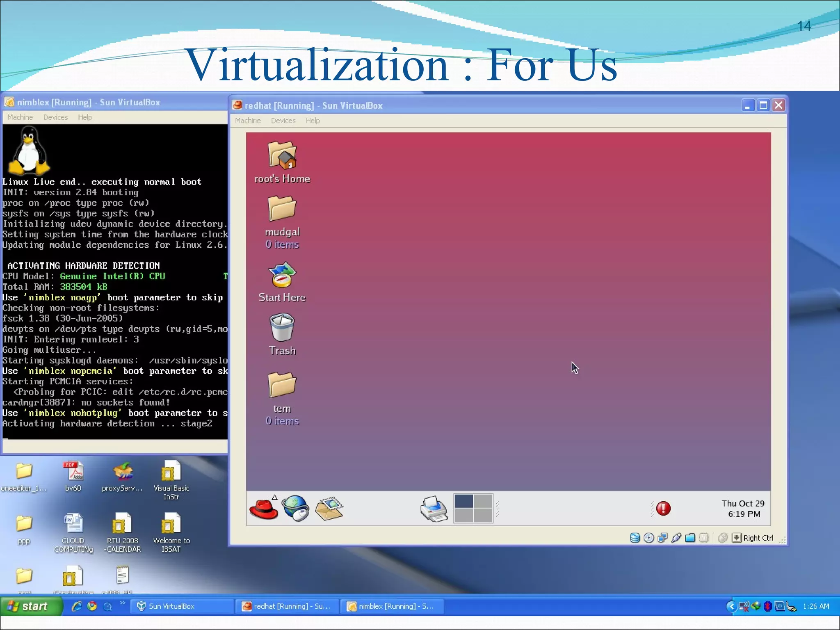Open the Help menu in redhat window

(313, 121)
